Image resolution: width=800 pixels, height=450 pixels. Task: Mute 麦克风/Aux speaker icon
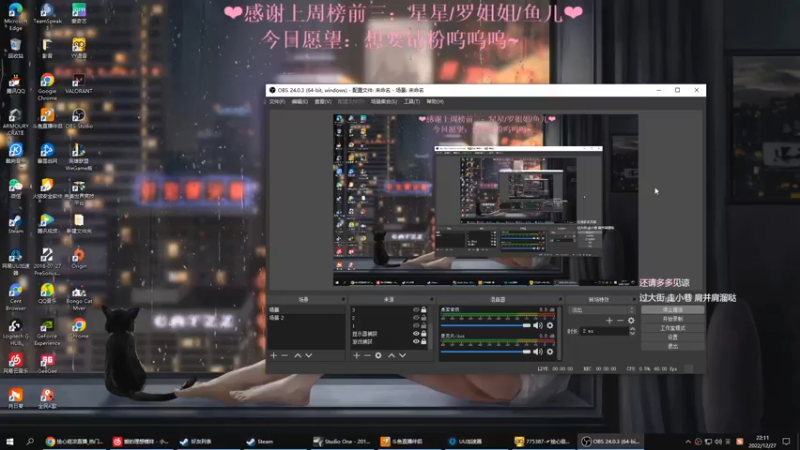click(538, 352)
